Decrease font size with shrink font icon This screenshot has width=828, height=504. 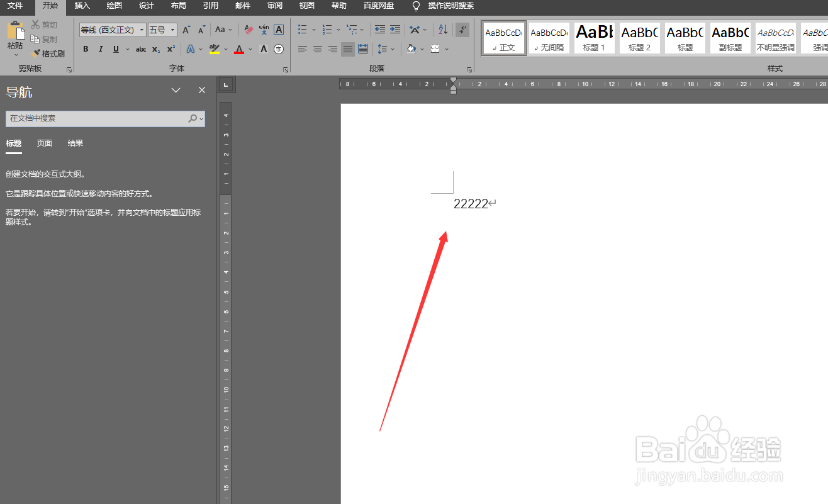[201, 30]
